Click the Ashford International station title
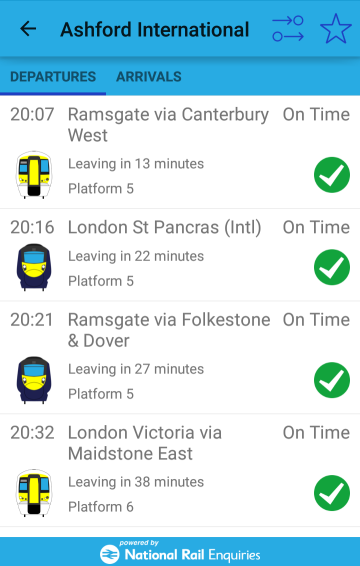 tap(155, 30)
